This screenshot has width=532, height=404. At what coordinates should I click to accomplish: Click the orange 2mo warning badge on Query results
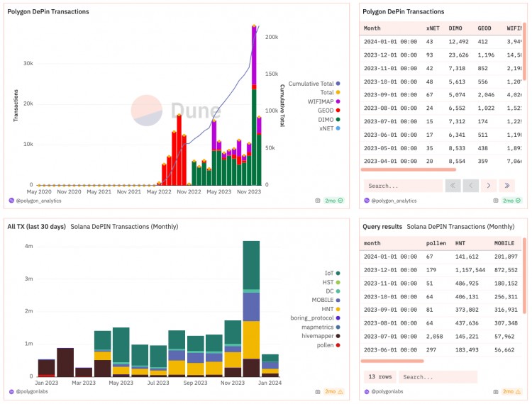tap(512, 391)
